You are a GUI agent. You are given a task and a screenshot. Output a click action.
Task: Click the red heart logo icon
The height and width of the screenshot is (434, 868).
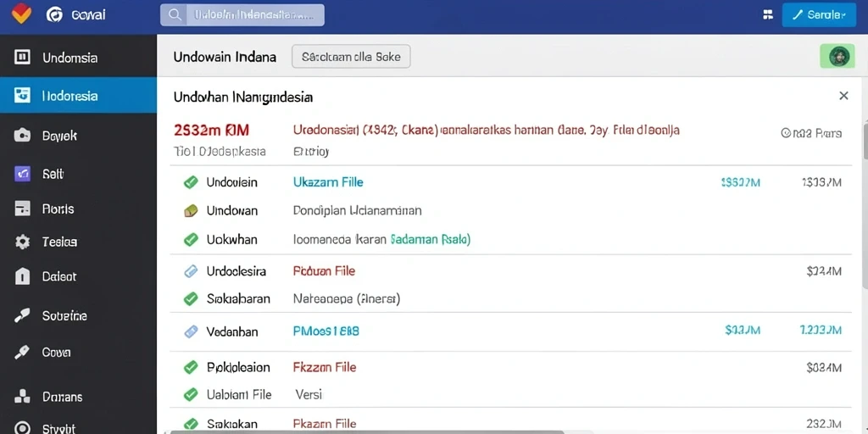(x=21, y=14)
